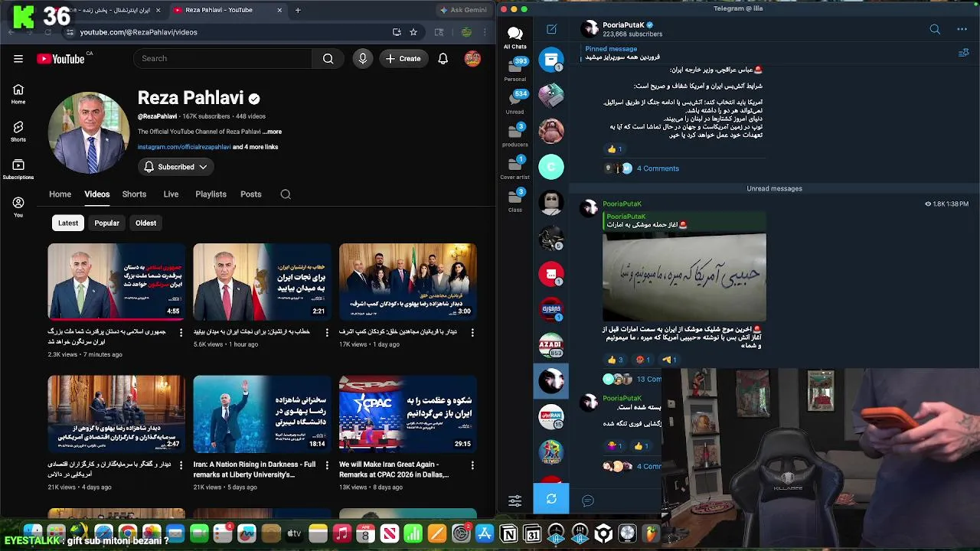Open options menu for the 2:21 video
Viewport: 980px width, 551px height.
point(327,332)
